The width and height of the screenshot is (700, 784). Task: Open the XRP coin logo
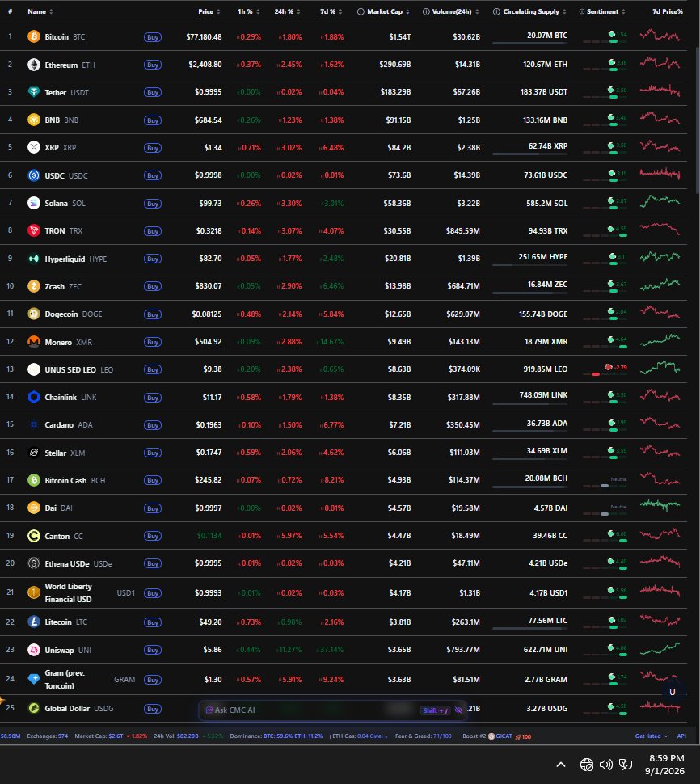(33, 147)
